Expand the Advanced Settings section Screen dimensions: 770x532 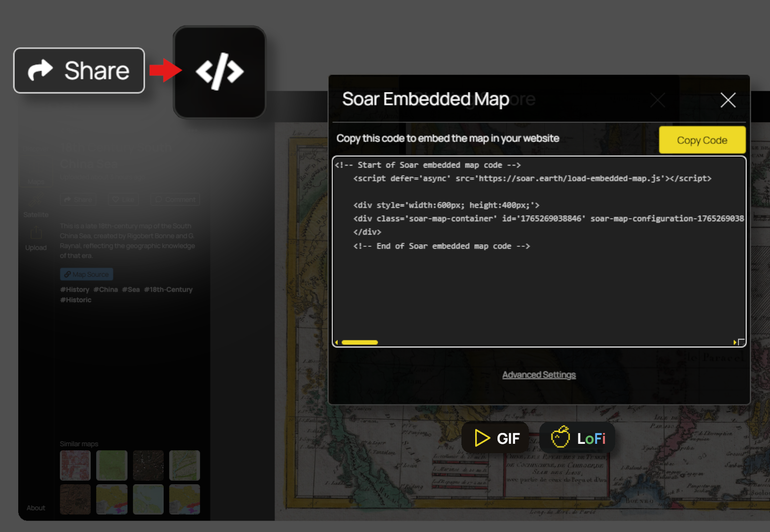(539, 374)
